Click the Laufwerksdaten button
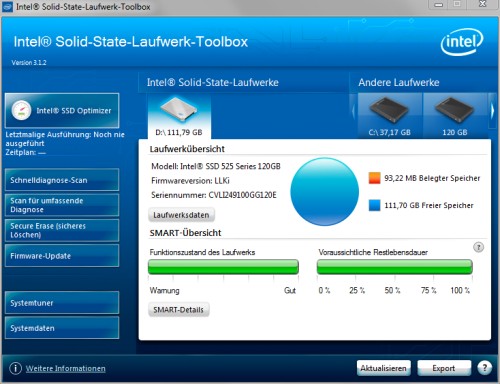Screen dimensions: 500x384 [181, 215]
